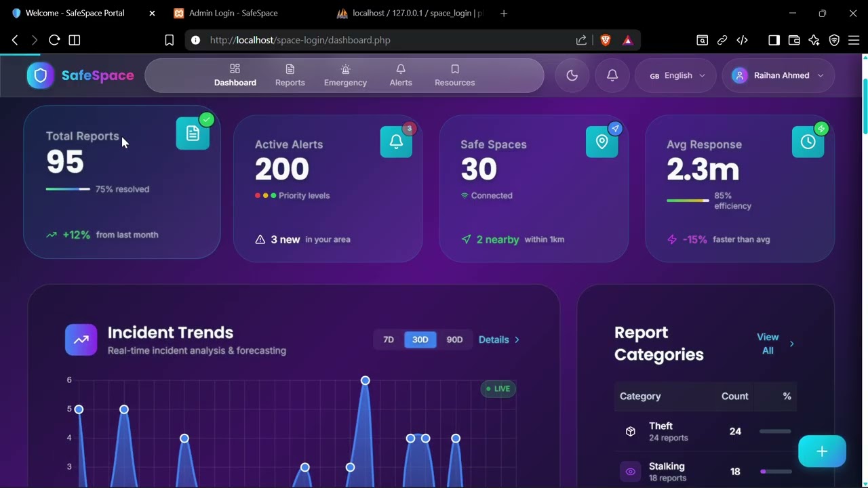
Task: Click the Total Reports document icon
Action: pyautogui.click(x=193, y=134)
